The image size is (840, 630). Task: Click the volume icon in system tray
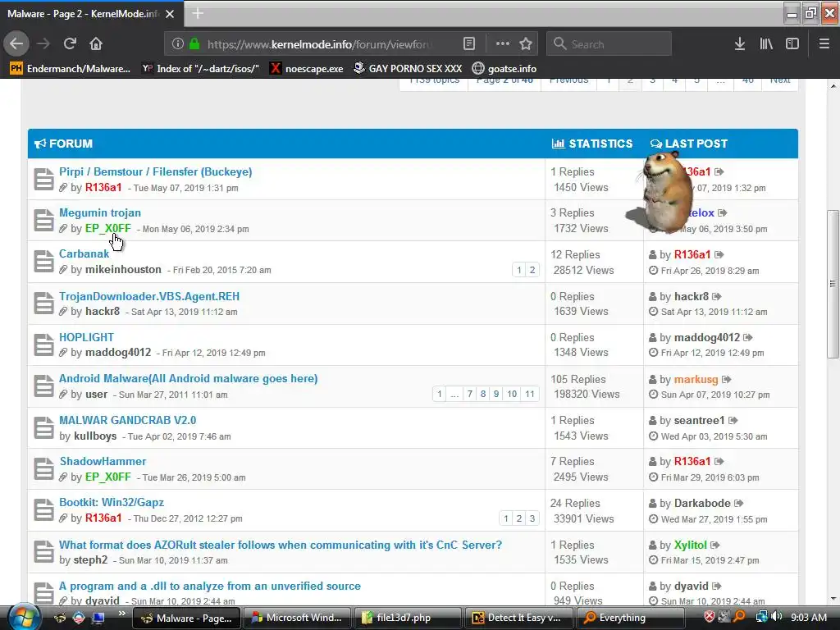(777, 617)
